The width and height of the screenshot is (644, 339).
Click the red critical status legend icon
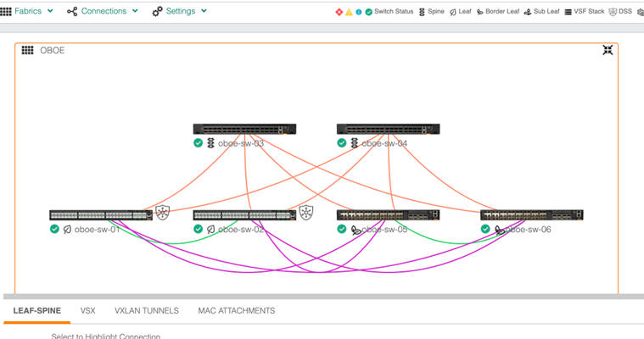(339, 12)
